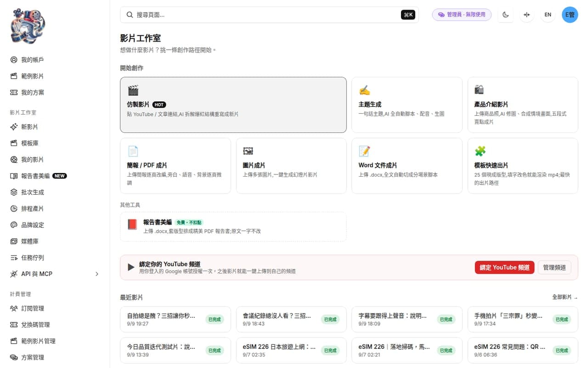This screenshot has height=368, width=588.
Task: Choose the Word 文件成片 card
Action: click(407, 166)
